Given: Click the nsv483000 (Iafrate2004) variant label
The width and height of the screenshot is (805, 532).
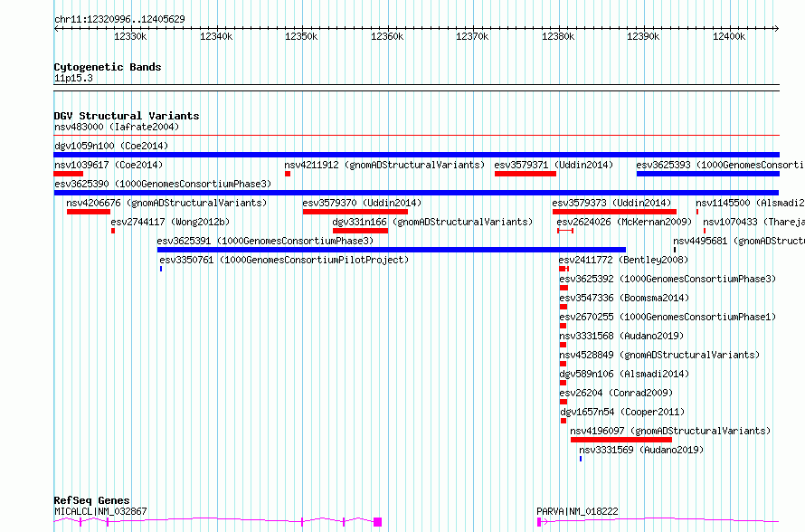Looking at the screenshot, I should [x=117, y=127].
